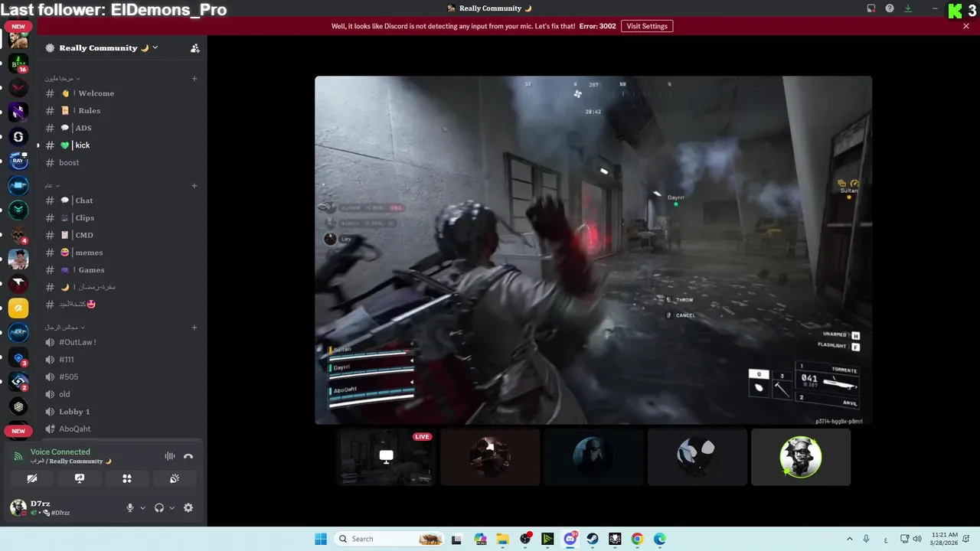This screenshot has width=980, height=551.
Task: Create a channel in مجالس الرجال category
Action: (x=194, y=328)
